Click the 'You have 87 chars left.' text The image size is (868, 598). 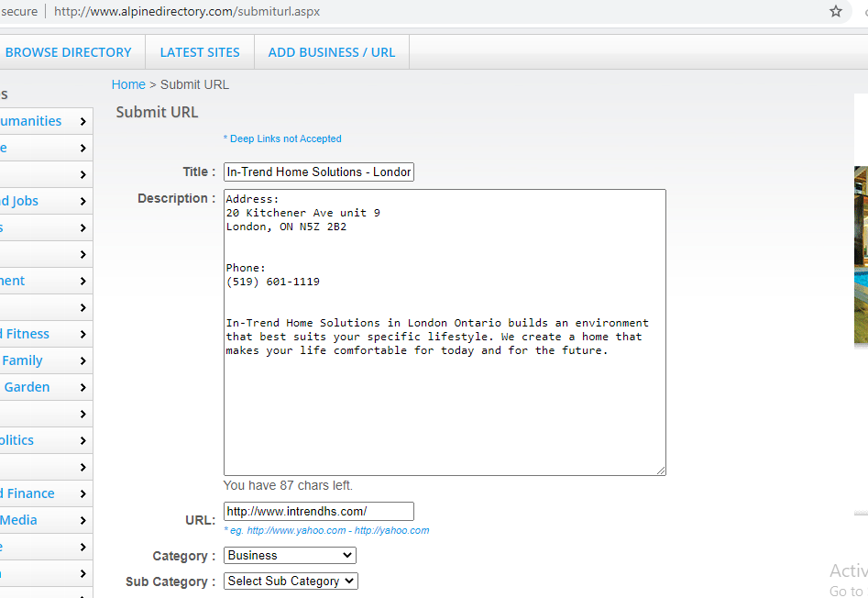pyautogui.click(x=288, y=485)
